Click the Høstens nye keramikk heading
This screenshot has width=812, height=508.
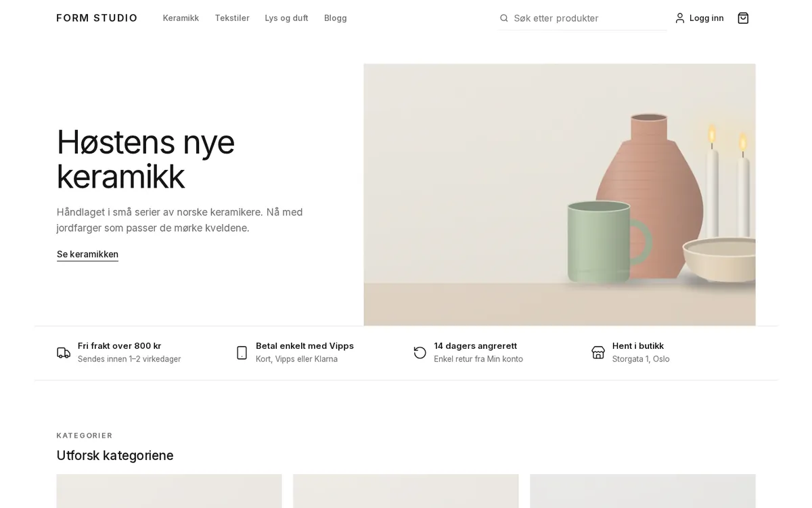coord(145,159)
